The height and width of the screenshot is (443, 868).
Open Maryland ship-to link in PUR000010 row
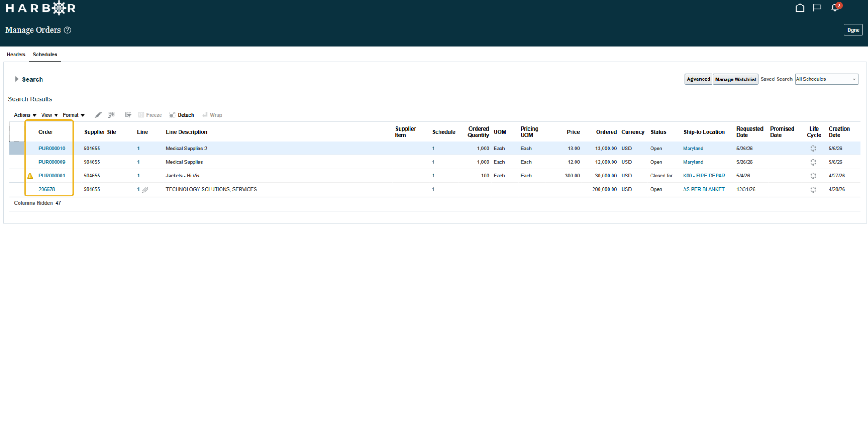(693, 149)
